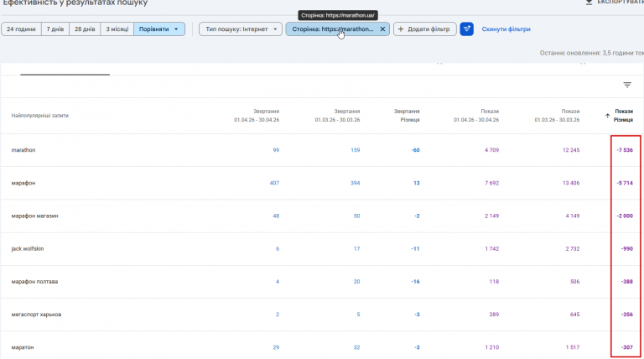Click clicks value 407 for марафон

[274, 183]
